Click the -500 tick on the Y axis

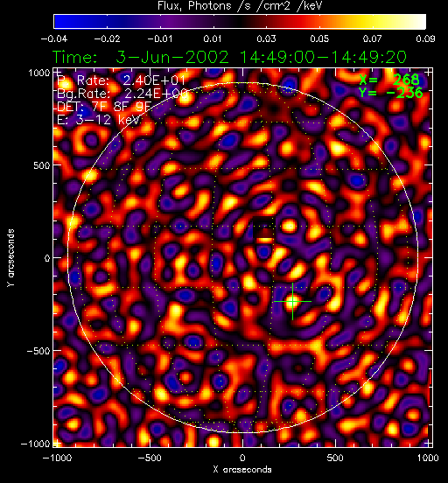click(38, 351)
